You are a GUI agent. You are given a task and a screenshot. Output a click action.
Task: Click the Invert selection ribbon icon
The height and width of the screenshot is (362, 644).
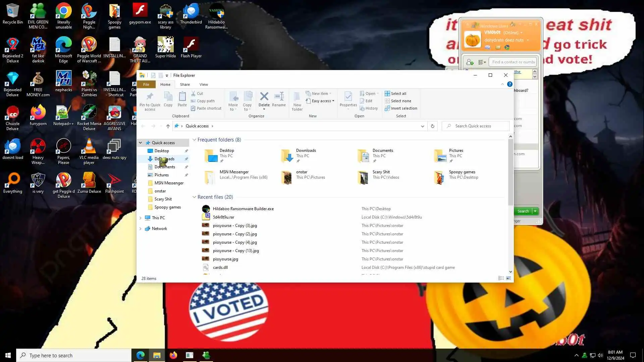387,108
